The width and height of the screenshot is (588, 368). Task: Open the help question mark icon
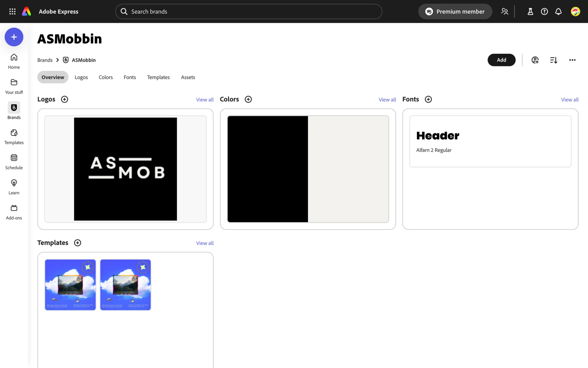click(x=544, y=11)
